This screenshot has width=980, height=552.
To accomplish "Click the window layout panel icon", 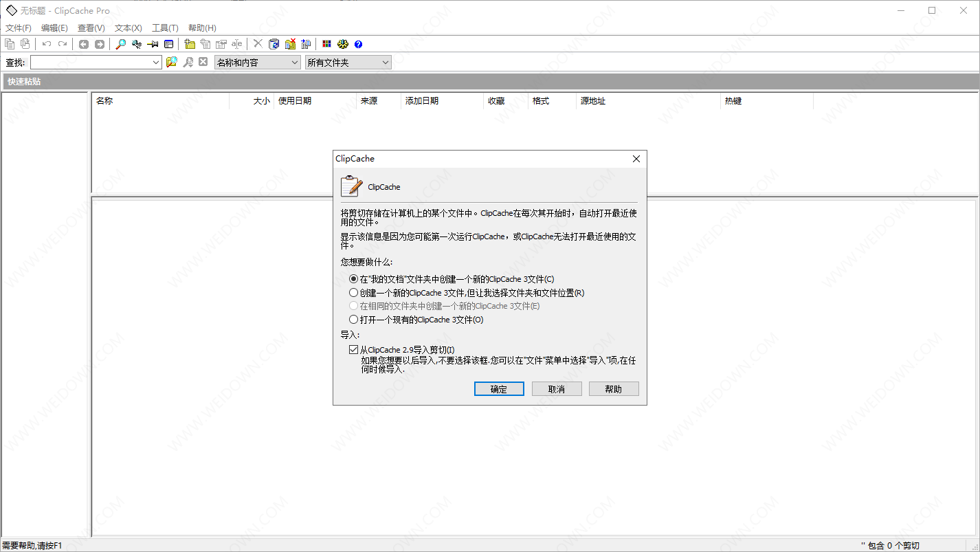I will [x=168, y=44].
